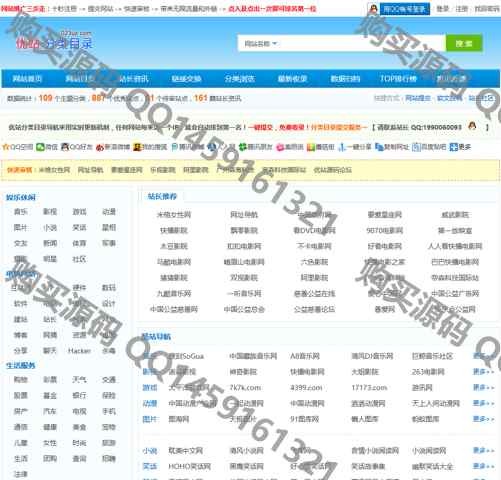The width and height of the screenshot is (501, 480).
Task: Open the 链接交换 nav tab
Action: 186,79
